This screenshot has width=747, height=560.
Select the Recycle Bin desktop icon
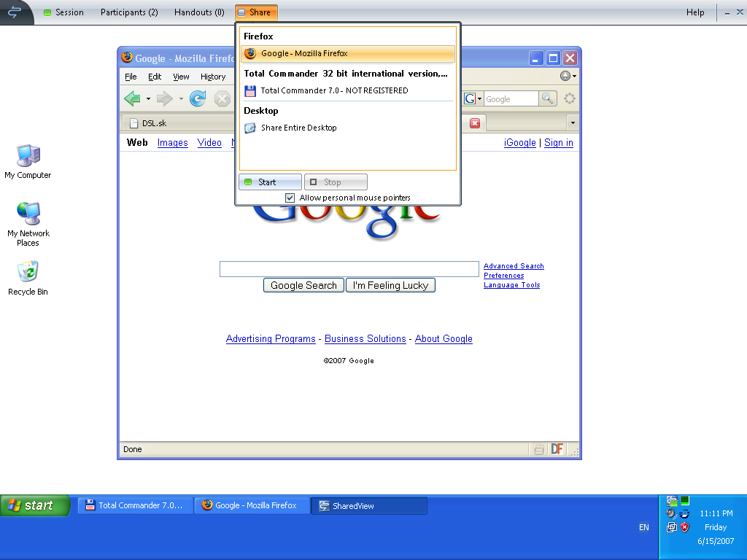pos(28,278)
